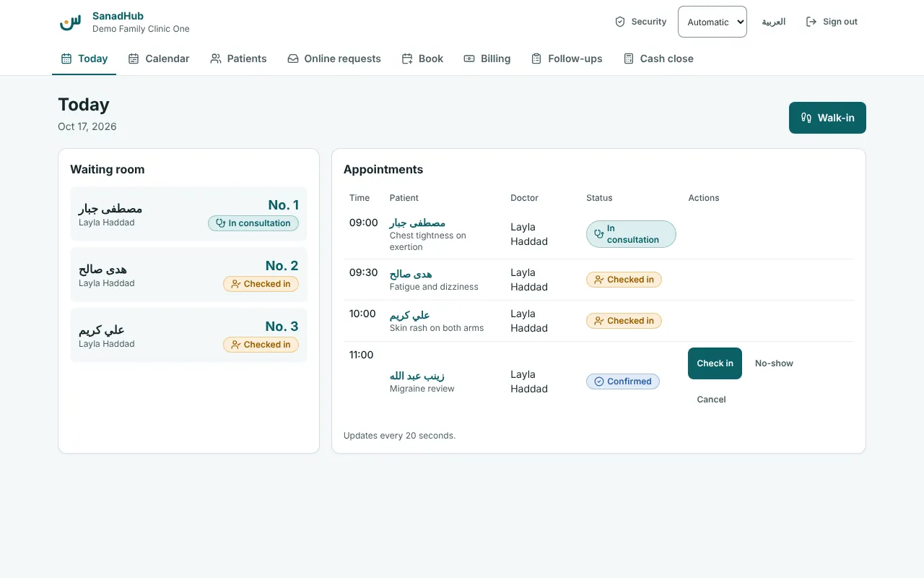Image resolution: width=924 pixels, height=578 pixels.
Task: Click the "Fatigue and dizziness" reason text
Action: click(434, 287)
